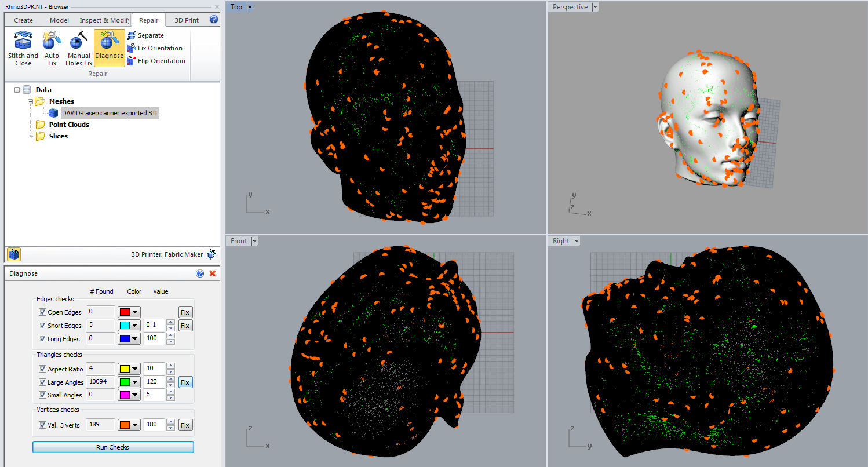The height and width of the screenshot is (467, 868).
Task: Click the Stitch and Close tool
Action: tap(23, 49)
